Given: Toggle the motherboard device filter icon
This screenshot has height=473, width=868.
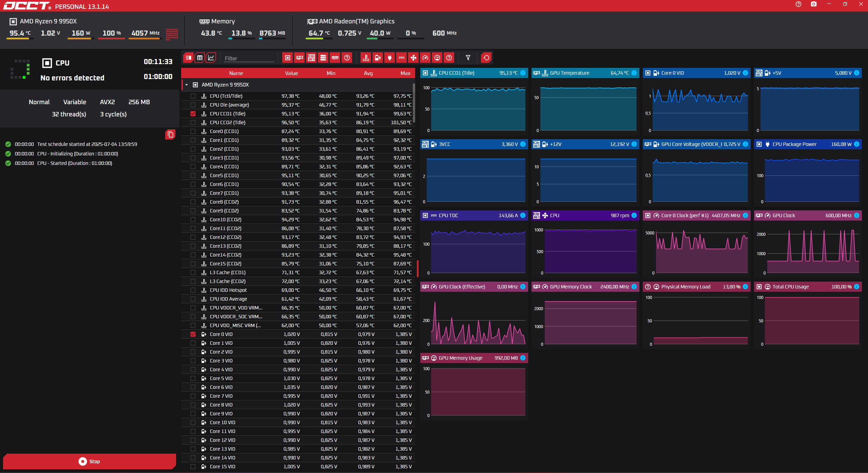Looking at the screenshot, I should [311, 58].
